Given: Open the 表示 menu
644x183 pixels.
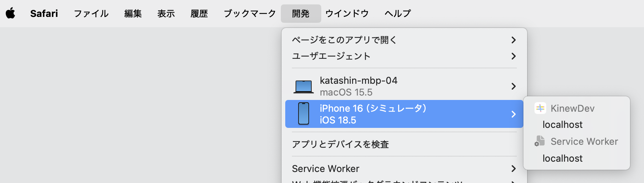Looking at the screenshot, I should point(166,14).
